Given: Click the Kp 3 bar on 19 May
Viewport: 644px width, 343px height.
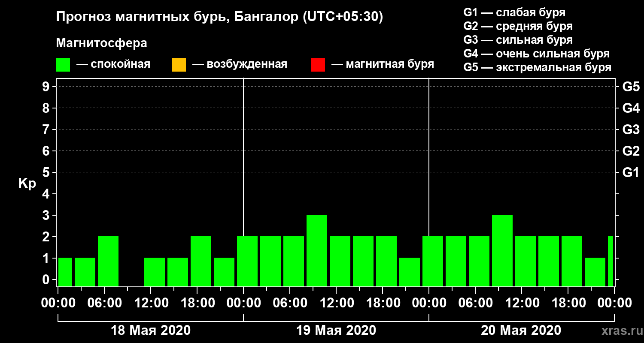Looking at the screenshot, I should click(317, 250).
